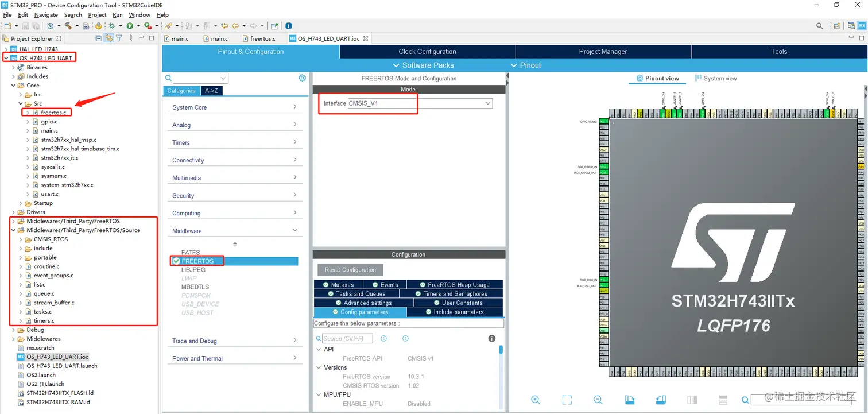Open the Tools tab
This screenshot has height=414, width=868.
(779, 52)
